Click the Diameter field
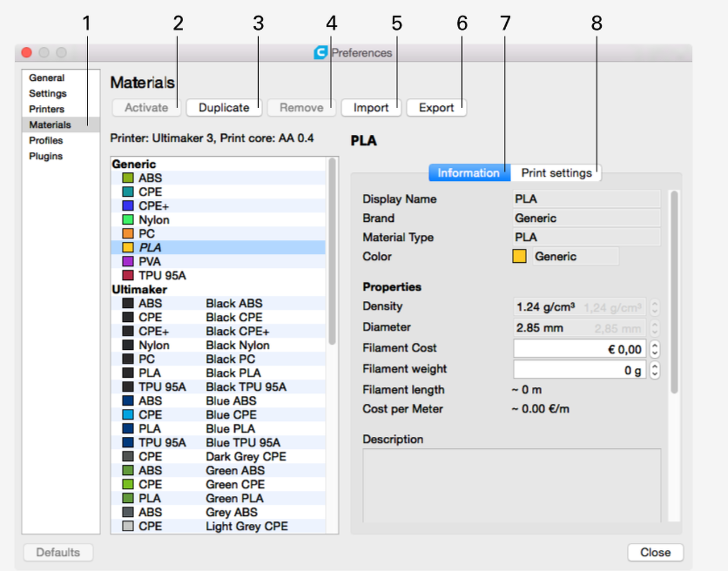728x571 pixels. tap(580, 328)
